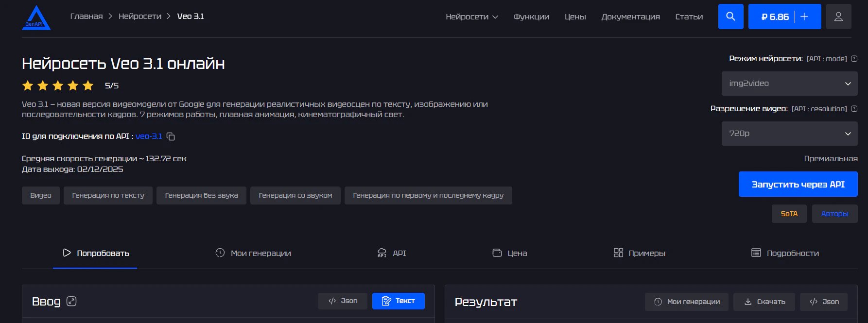This screenshot has height=323, width=868.
Task: Click the Генерация по тексту tag
Action: (108, 195)
